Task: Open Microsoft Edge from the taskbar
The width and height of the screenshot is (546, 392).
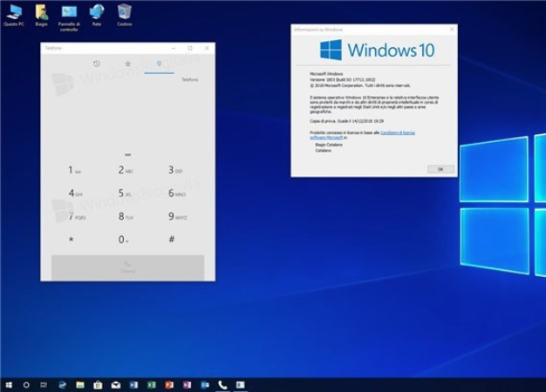Action: click(63, 384)
